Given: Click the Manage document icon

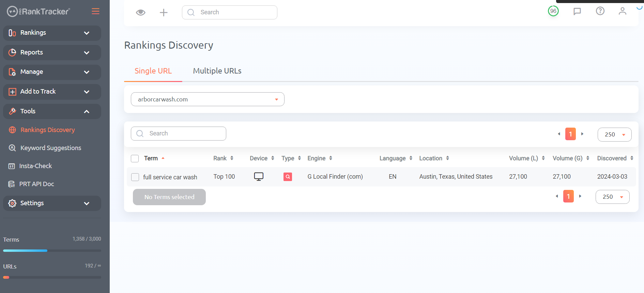Looking at the screenshot, I should point(12,72).
